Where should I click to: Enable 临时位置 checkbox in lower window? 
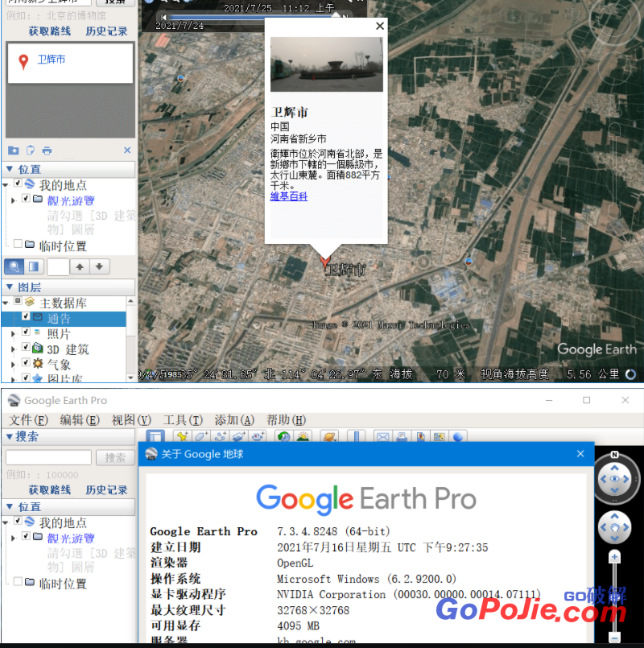pyautogui.click(x=18, y=581)
